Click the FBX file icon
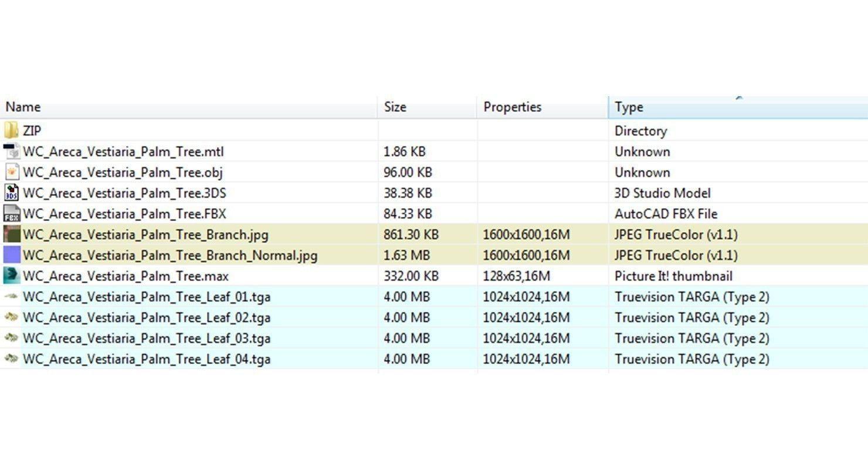The height and width of the screenshot is (469, 868). (11, 214)
